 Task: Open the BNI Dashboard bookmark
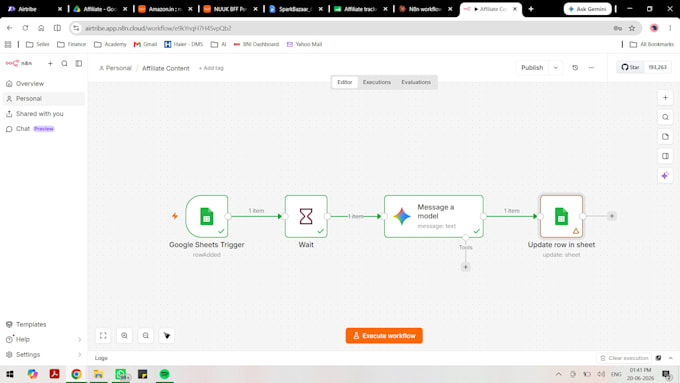pyautogui.click(x=256, y=44)
